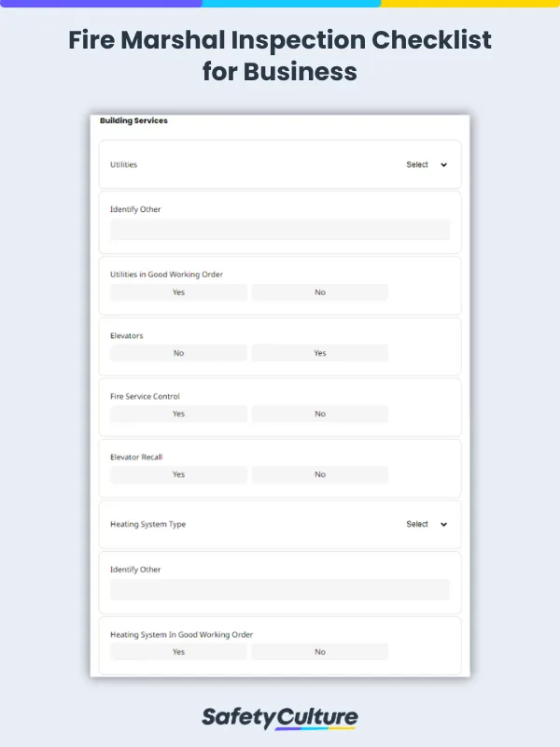
Task: Click the Identify Other field below Utilities
Action: [279, 230]
